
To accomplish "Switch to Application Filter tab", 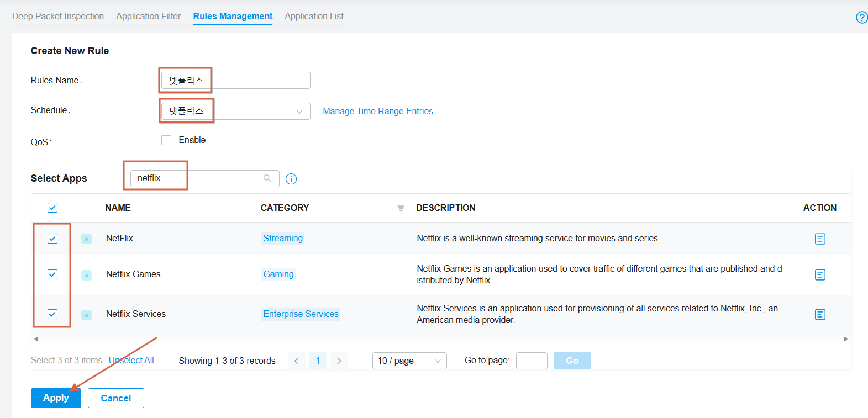I will (149, 17).
